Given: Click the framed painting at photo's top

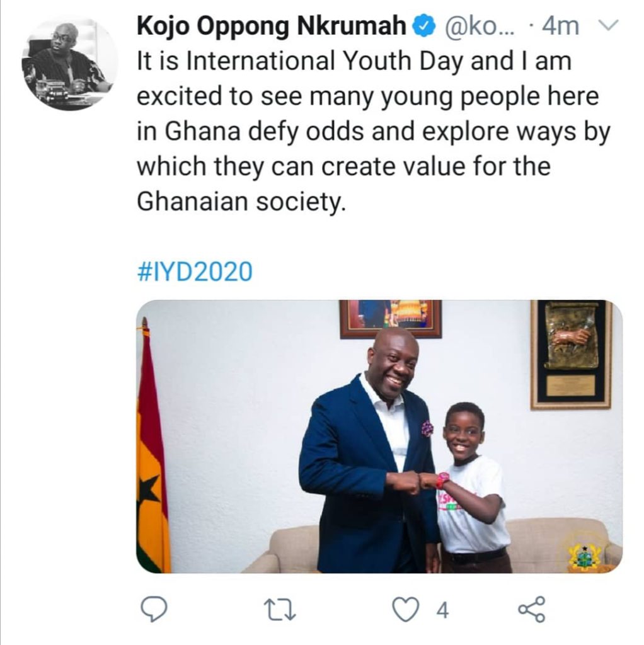Looking at the screenshot, I should [x=390, y=318].
